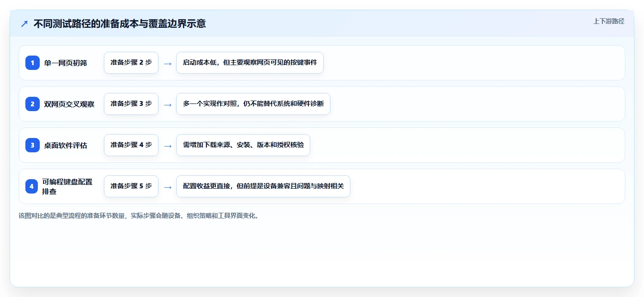Click the title 不同测试路径的准备成本与覆盖边界示意

coord(120,23)
